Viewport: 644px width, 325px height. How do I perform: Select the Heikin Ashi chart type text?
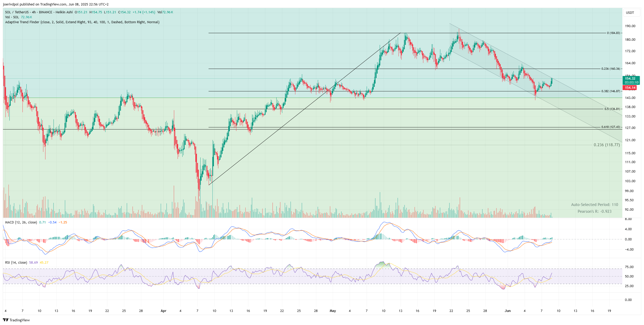pos(64,12)
